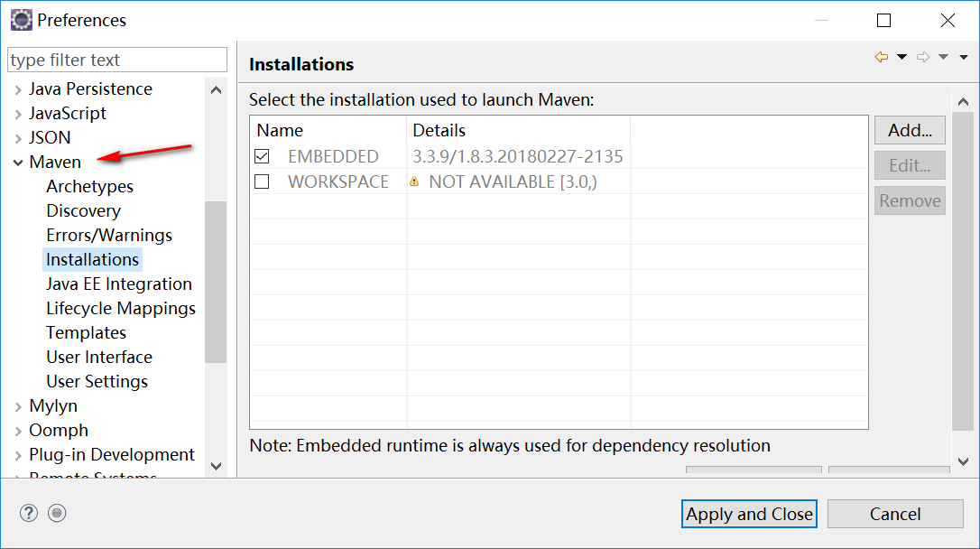Click the tree scrollbar down arrow
The image size is (980, 549).
pos(217,466)
